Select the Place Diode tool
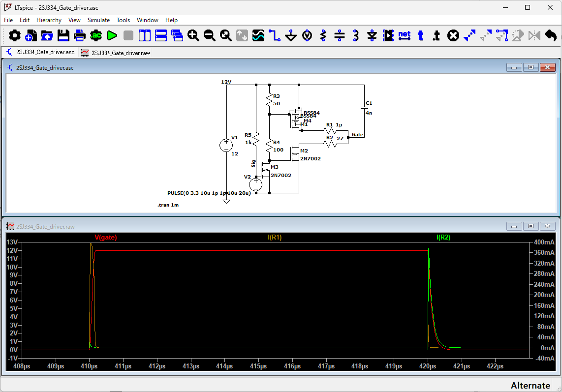This screenshot has height=392, width=562. (x=372, y=35)
